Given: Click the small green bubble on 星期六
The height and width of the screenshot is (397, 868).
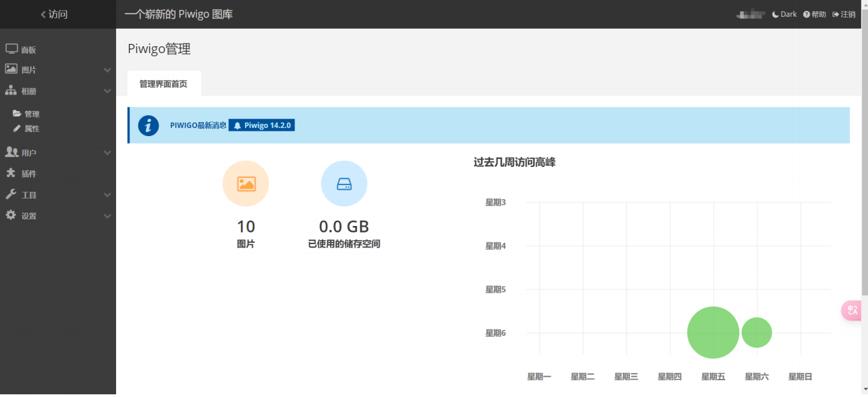Looking at the screenshot, I should [x=757, y=333].
